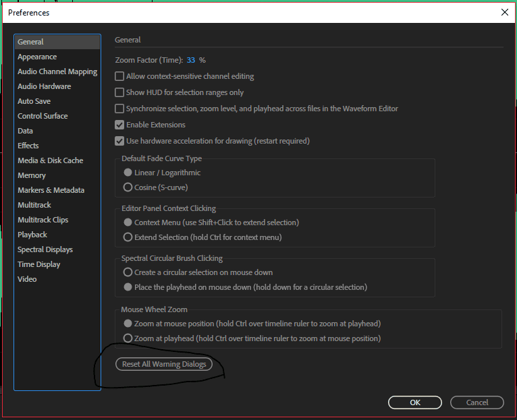Image resolution: width=517 pixels, height=420 pixels.
Task: Select Zoom at mouse position option
Action: pyautogui.click(x=128, y=324)
